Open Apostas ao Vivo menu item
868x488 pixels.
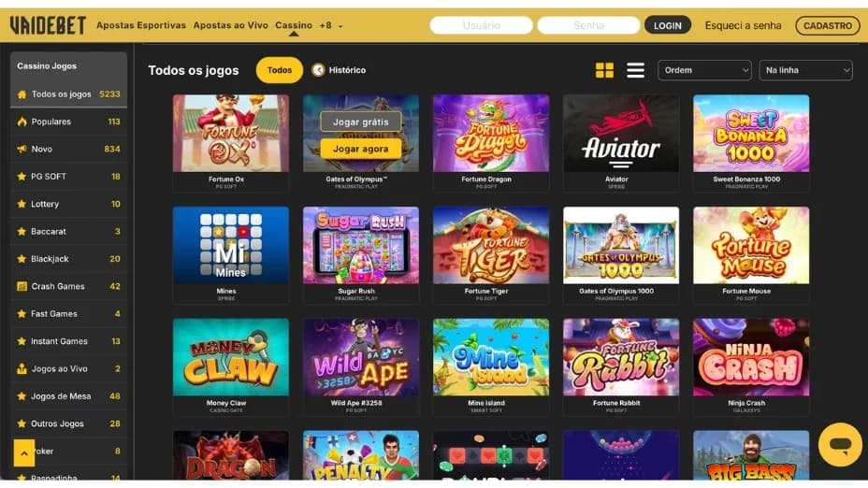tap(230, 25)
